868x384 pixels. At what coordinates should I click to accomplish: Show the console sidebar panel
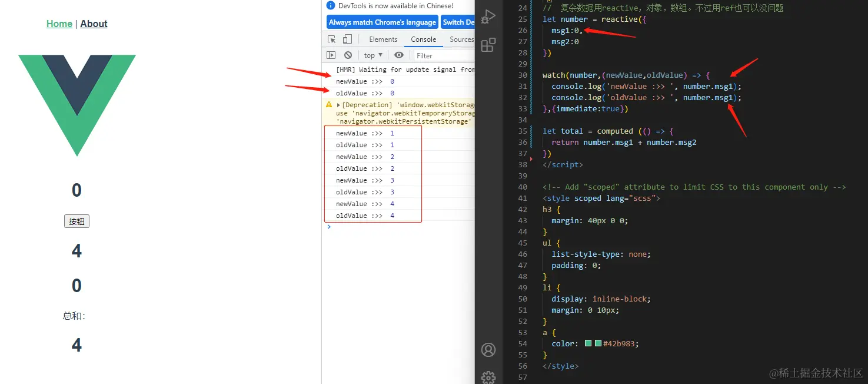pos(331,55)
